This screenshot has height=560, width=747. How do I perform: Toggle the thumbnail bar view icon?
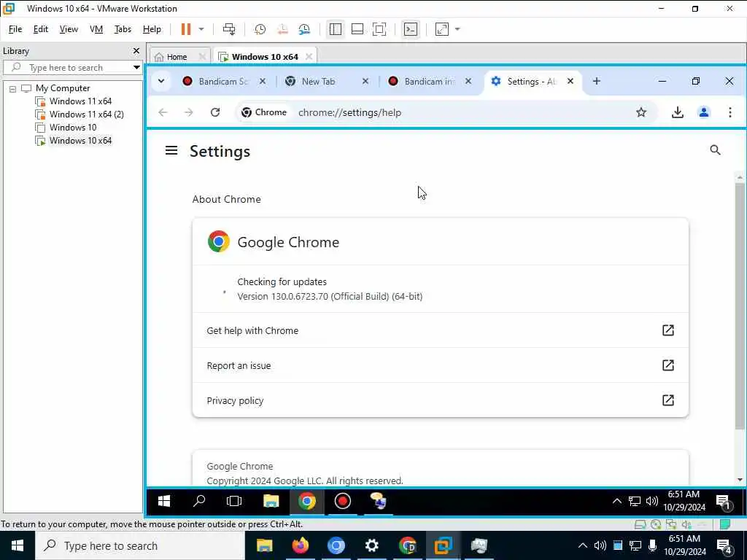click(357, 29)
